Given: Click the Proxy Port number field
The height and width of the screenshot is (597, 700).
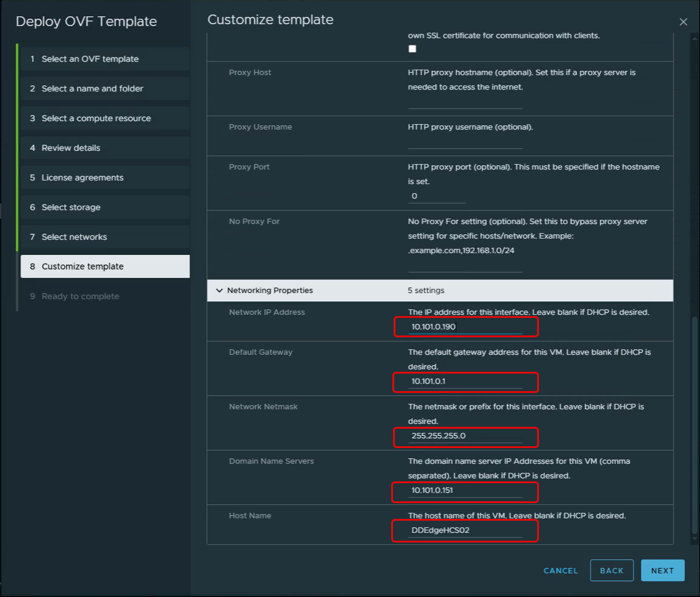Looking at the screenshot, I should pyautogui.click(x=437, y=196).
